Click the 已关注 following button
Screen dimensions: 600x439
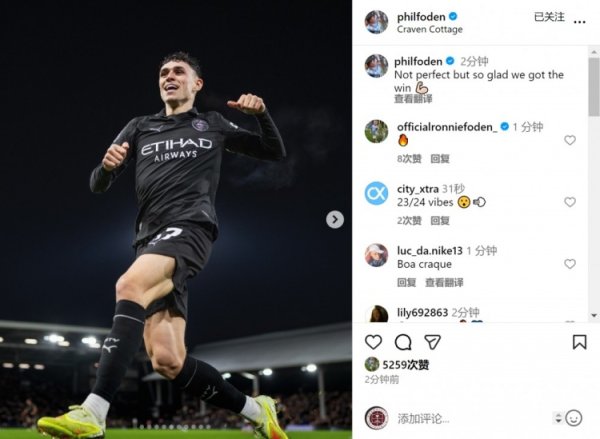pyautogui.click(x=549, y=17)
